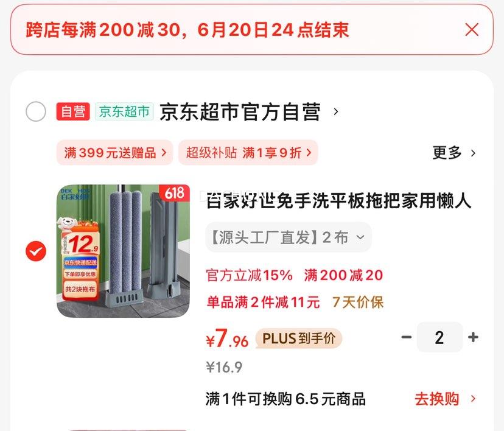The width and height of the screenshot is (504, 431).
Task: Click the arrow beside store name
Action: [x=336, y=111]
